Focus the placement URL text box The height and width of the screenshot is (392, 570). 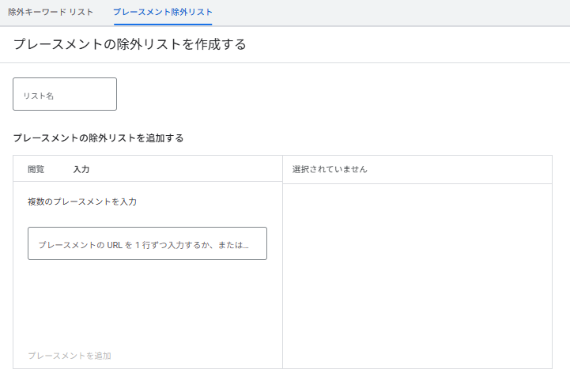tap(147, 244)
